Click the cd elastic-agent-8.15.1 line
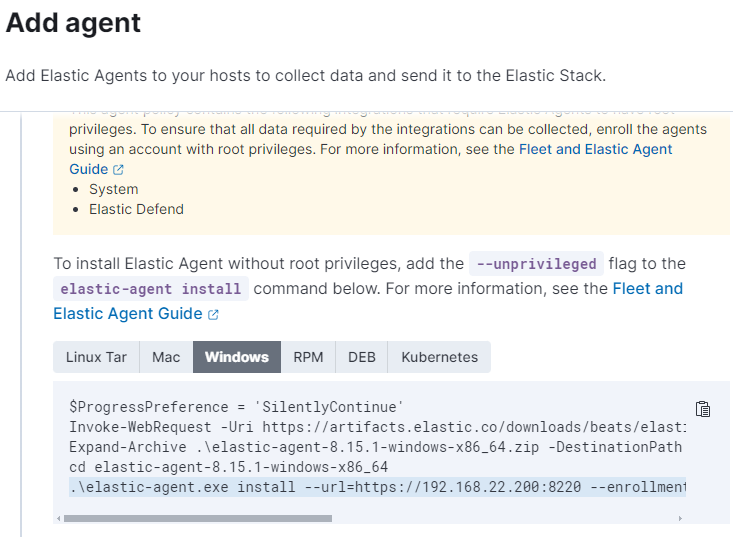Screen dimensions: 733x537 point(228,467)
